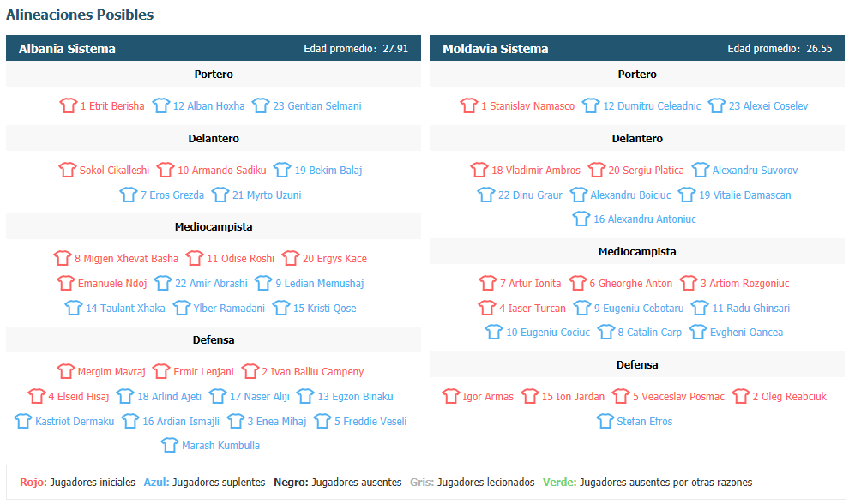Click red jersey icon beside Igor Armas
Viewport: 849px width, 504px height.
450,396
